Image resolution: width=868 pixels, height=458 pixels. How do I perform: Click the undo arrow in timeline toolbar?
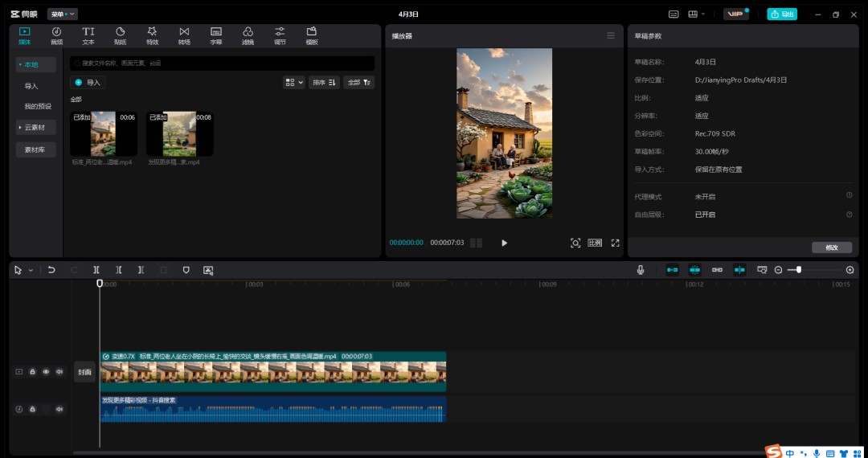point(51,270)
